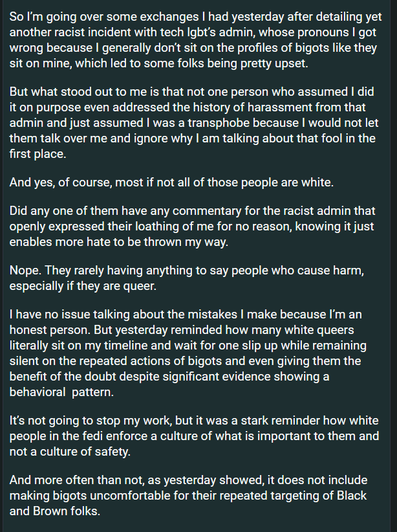Click the line "And yes, of course"
Viewport: 397px width, 532px height.
pyautogui.click(x=171, y=182)
